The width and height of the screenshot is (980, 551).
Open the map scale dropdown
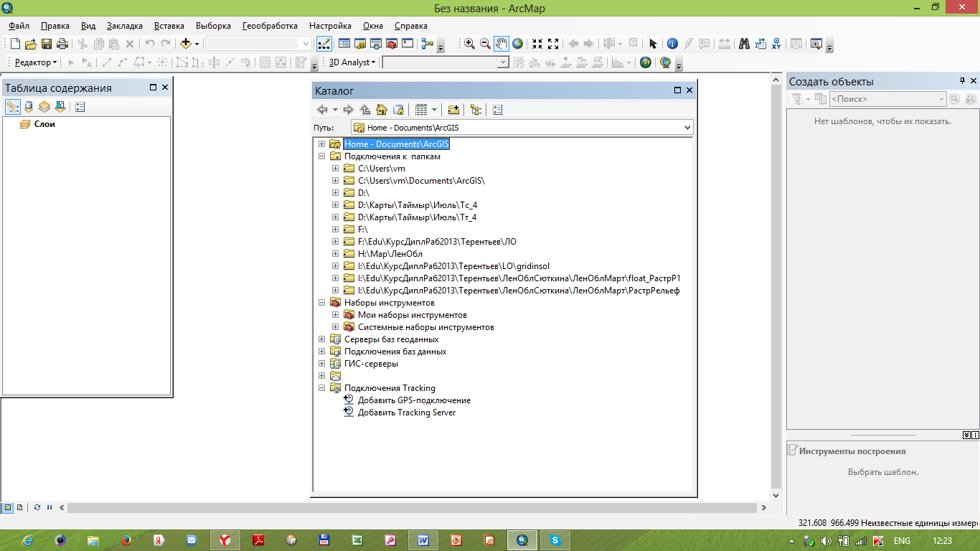coord(306,44)
